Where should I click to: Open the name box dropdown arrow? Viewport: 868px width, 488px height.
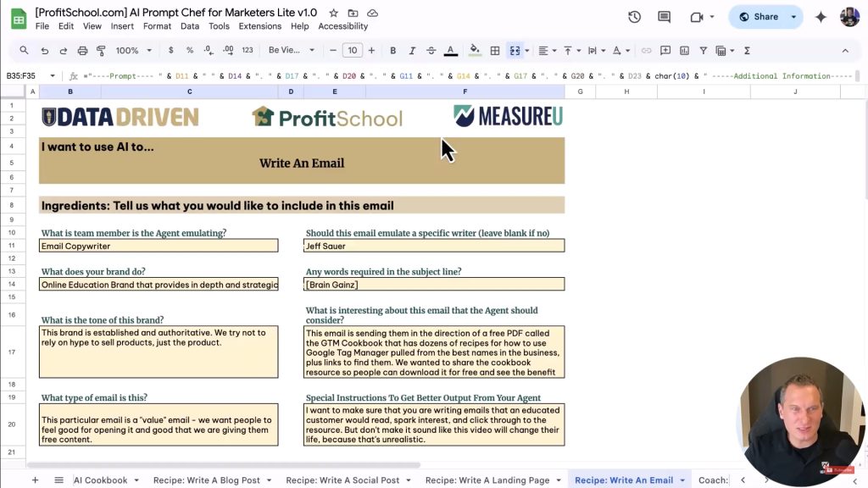coord(52,75)
